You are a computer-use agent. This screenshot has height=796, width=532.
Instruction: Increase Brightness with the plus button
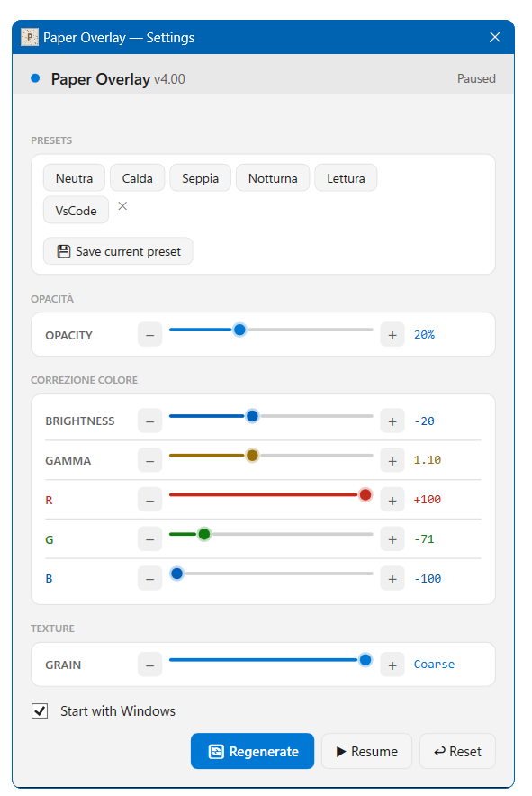(x=392, y=421)
